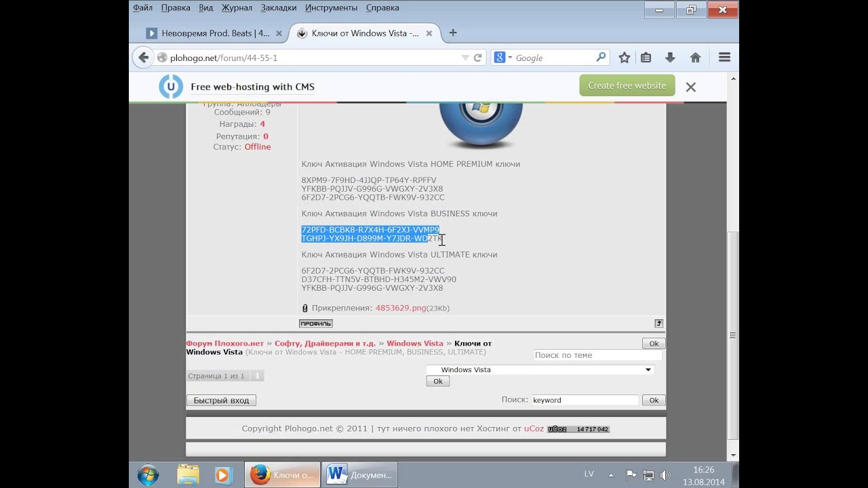Click the Create free website button
868x488 pixels.
click(627, 85)
